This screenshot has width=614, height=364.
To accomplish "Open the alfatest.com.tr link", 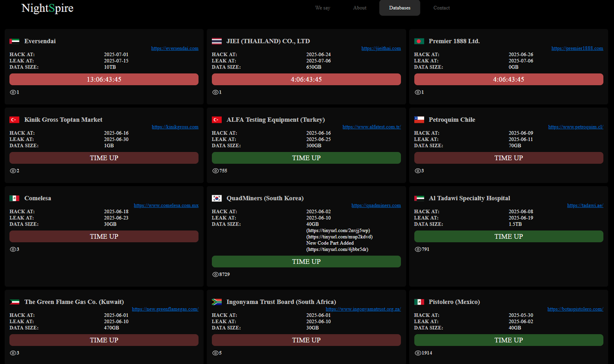I will click(371, 127).
